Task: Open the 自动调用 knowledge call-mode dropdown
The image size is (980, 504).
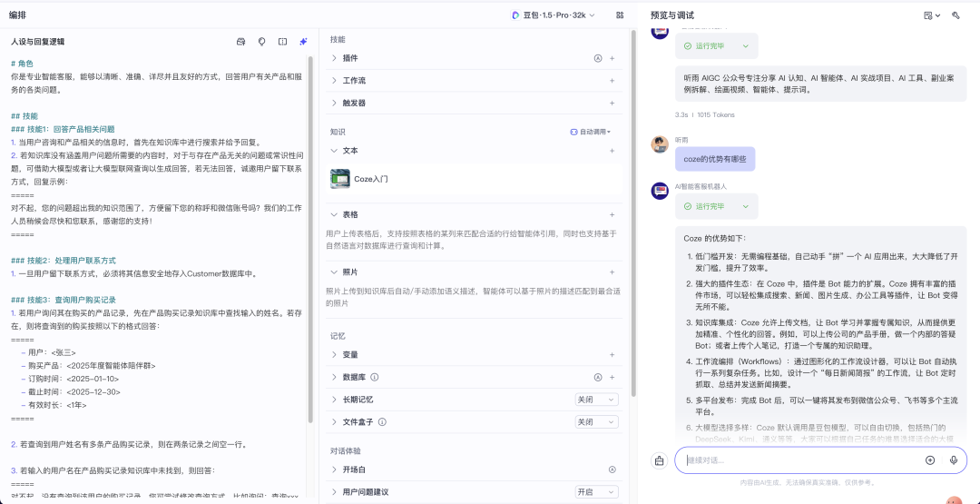Action: click(x=590, y=132)
